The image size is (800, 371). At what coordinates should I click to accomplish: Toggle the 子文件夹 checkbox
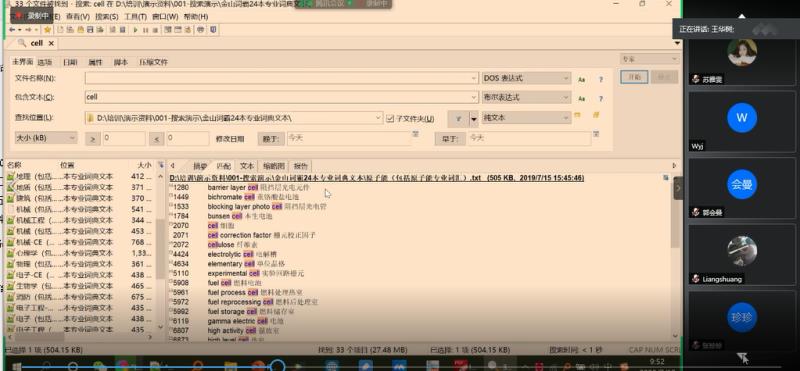click(390, 118)
